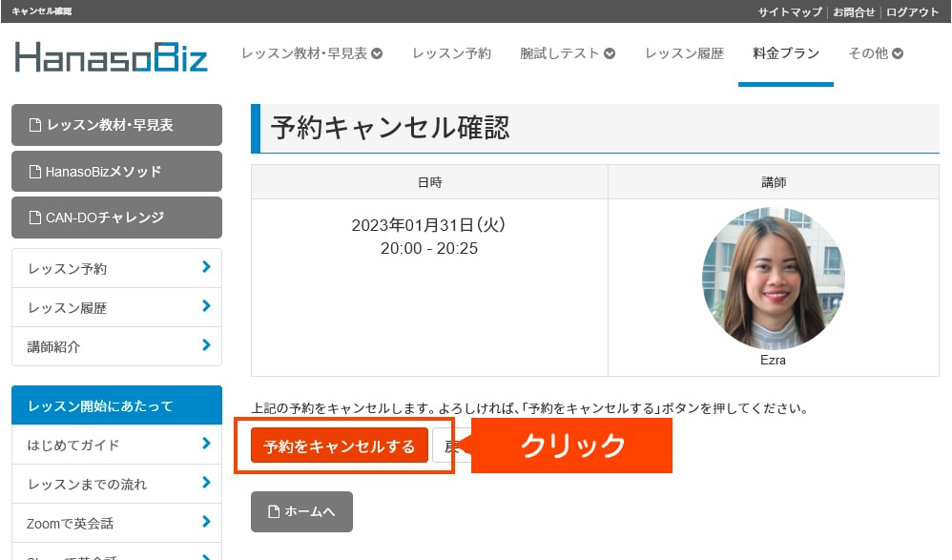Image resolution: width=952 pixels, height=560 pixels.
Task: Click date 2023年01月31日(火)
Action: [428, 225]
